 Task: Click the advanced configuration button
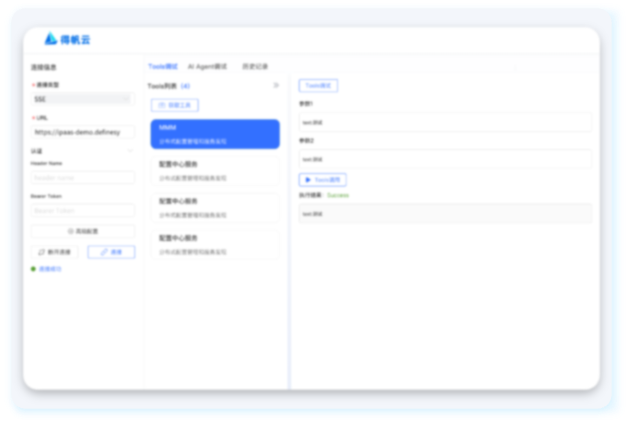82,231
